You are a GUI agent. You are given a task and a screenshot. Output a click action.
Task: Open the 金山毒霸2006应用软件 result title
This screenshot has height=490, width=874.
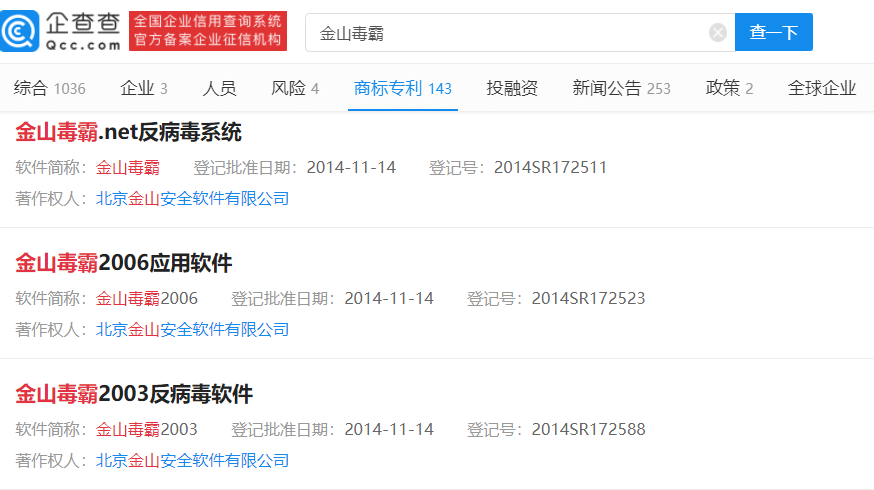tap(124, 263)
